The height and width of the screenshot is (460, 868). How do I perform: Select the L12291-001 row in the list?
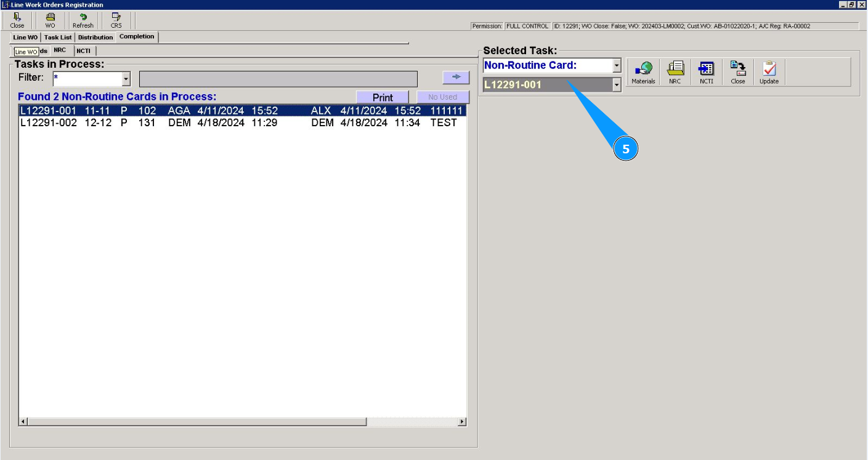(242, 111)
